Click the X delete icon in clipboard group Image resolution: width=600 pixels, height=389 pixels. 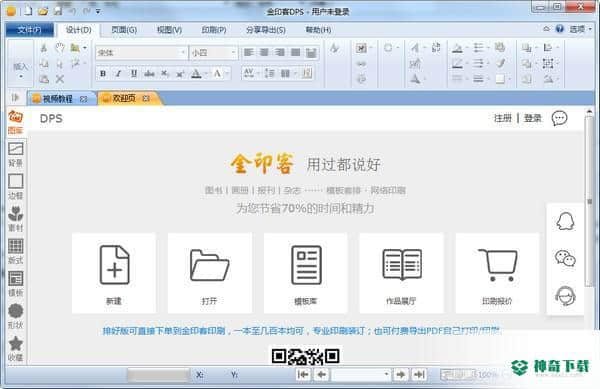coord(60,79)
